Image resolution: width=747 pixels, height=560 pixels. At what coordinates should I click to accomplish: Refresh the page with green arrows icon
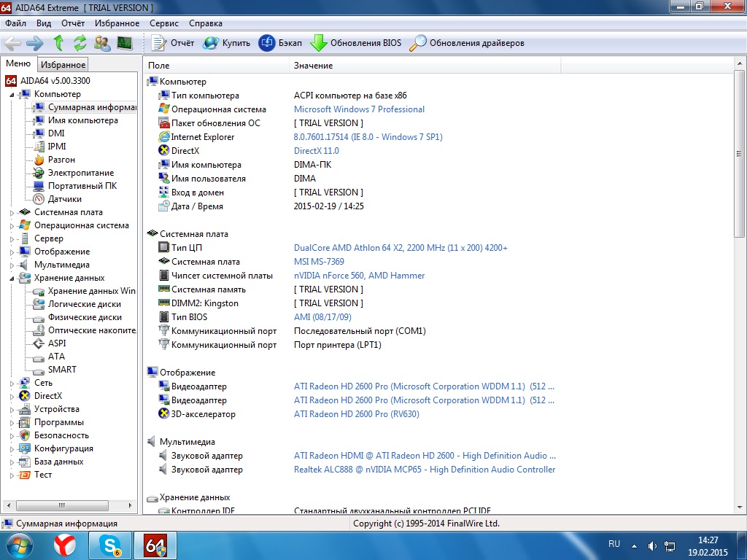click(x=80, y=43)
